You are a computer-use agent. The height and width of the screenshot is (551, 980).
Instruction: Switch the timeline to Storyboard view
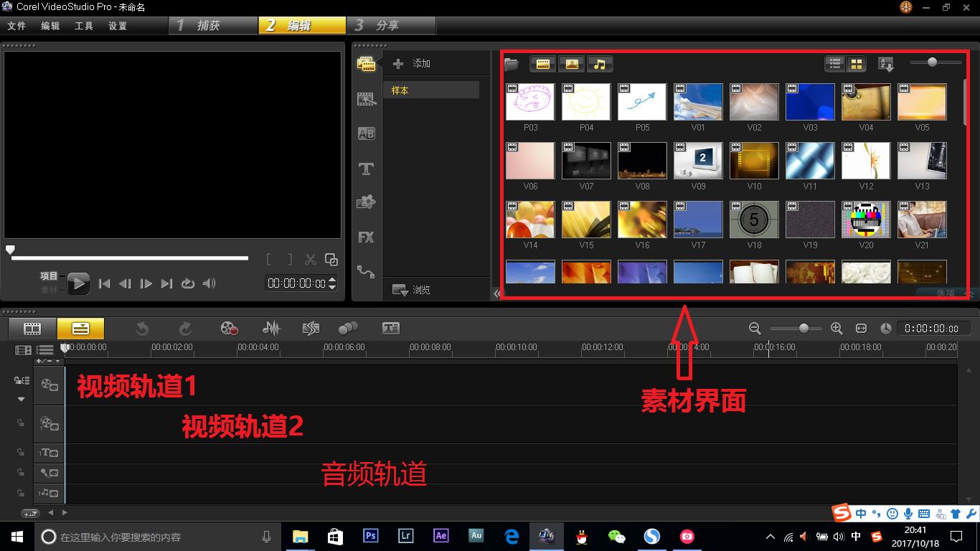point(31,328)
